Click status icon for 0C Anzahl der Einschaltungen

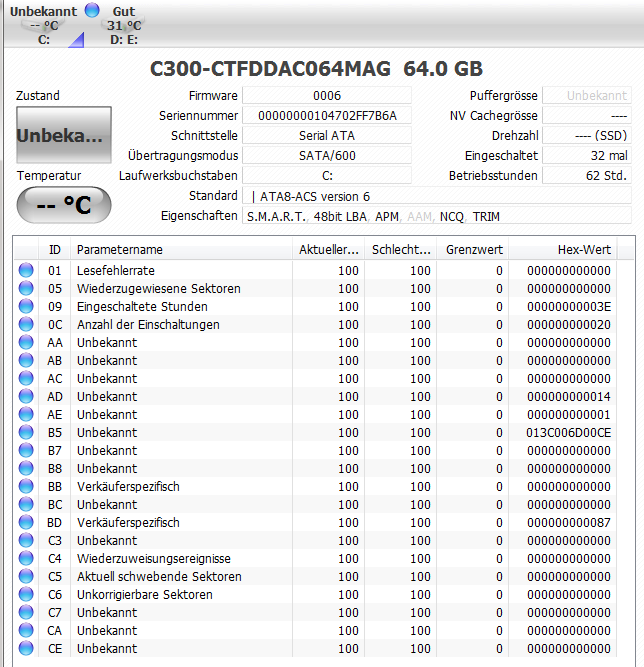[26, 324]
